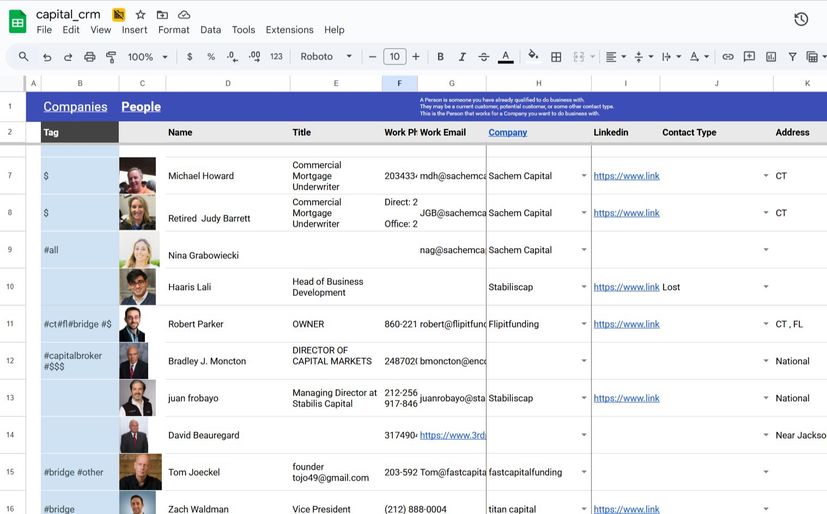Insert a link with chain icon
This screenshot has height=514, width=827.
coord(728,57)
